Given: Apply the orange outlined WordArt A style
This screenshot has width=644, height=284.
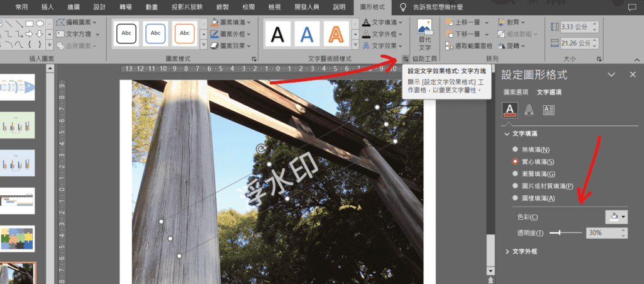Looking at the screenshot, I should click(336, 33).
